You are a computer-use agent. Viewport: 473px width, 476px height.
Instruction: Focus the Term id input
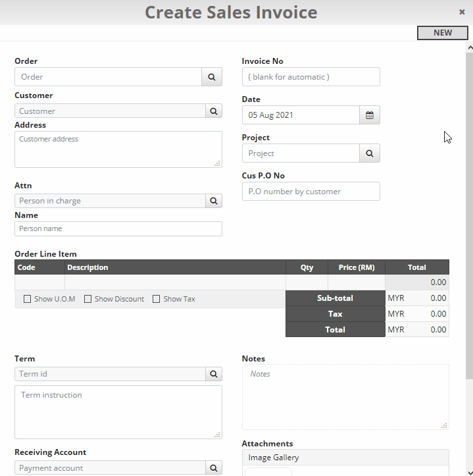pyautogui.click(x=110, y=374)
